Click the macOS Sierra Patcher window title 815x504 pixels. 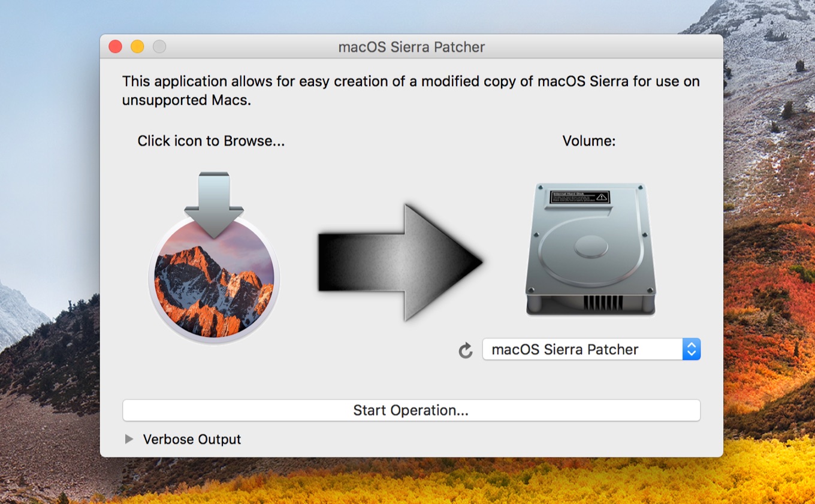coord(411,47)
